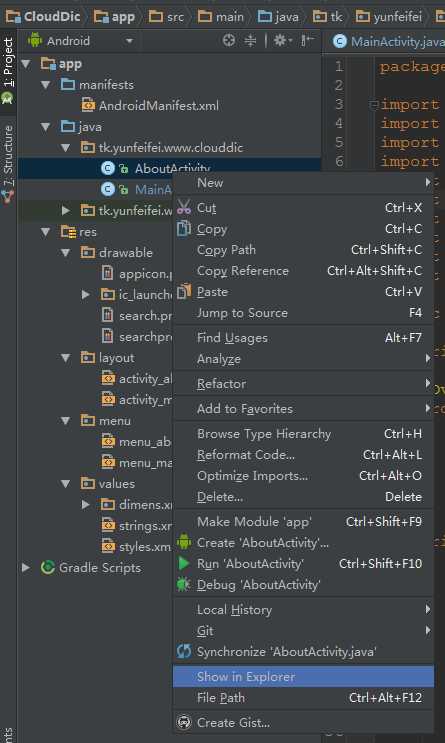This screenshot has width=445, height=743.
Task: Choose Debug 'AboutActivity' menu entry
Action: 303,584
